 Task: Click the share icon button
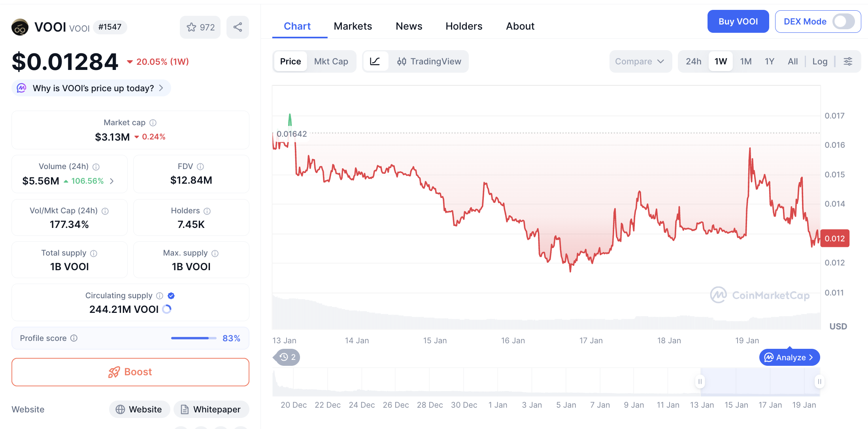(238, 27)
